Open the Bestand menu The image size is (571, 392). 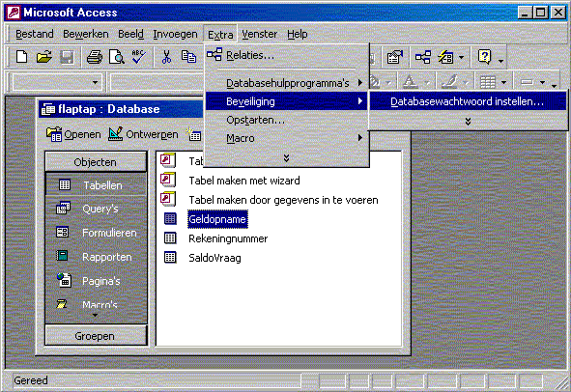35,34
